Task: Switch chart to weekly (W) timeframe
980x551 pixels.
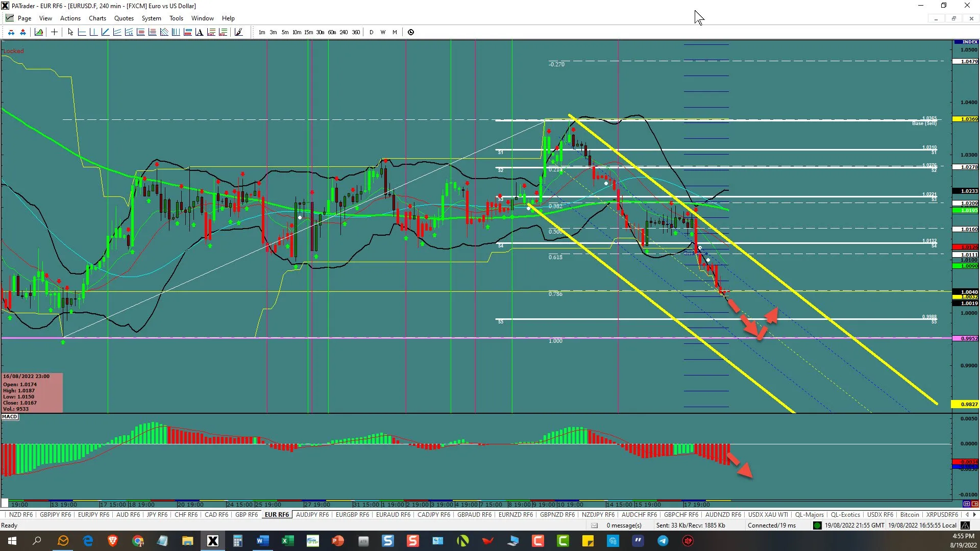Action: (x=383, y=32)
